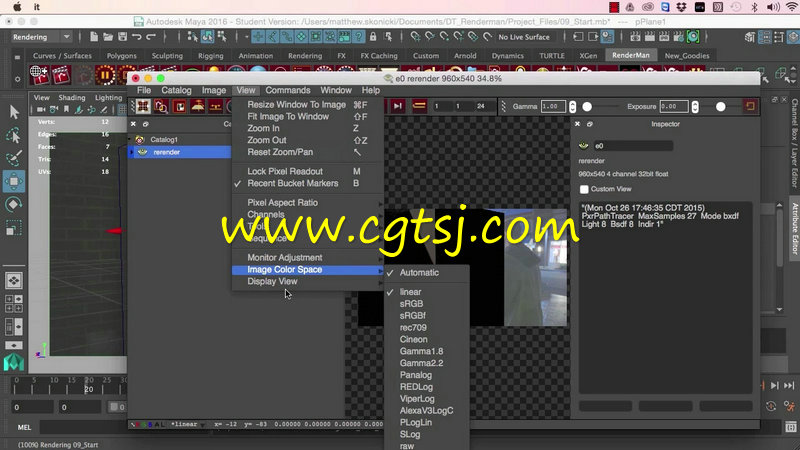Toggle Lock Pixel Readout menu option
Image resolution: width=800 pixels, height=450 pixels.
click(308, 171)
